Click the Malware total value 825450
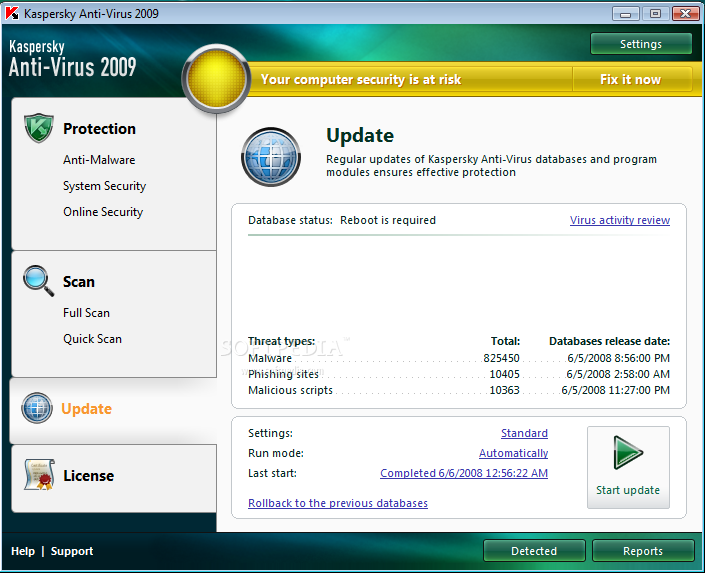The image size is (705, 573). 501,358
